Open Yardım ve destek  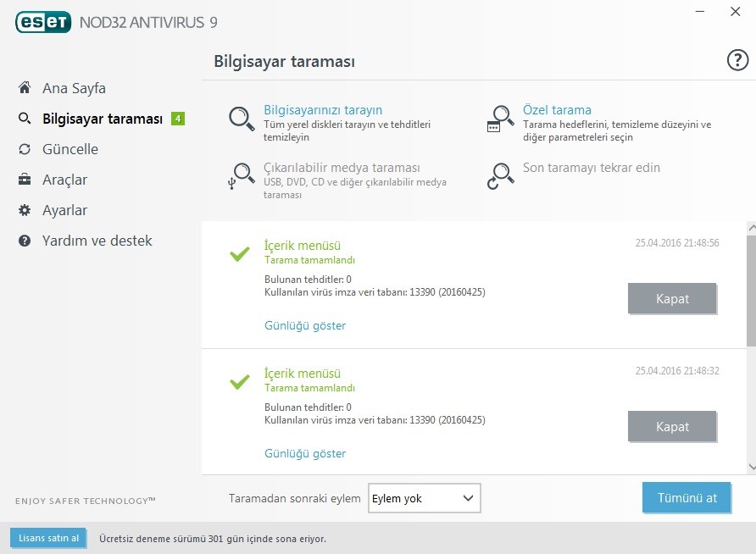click(x=97, y=241)
